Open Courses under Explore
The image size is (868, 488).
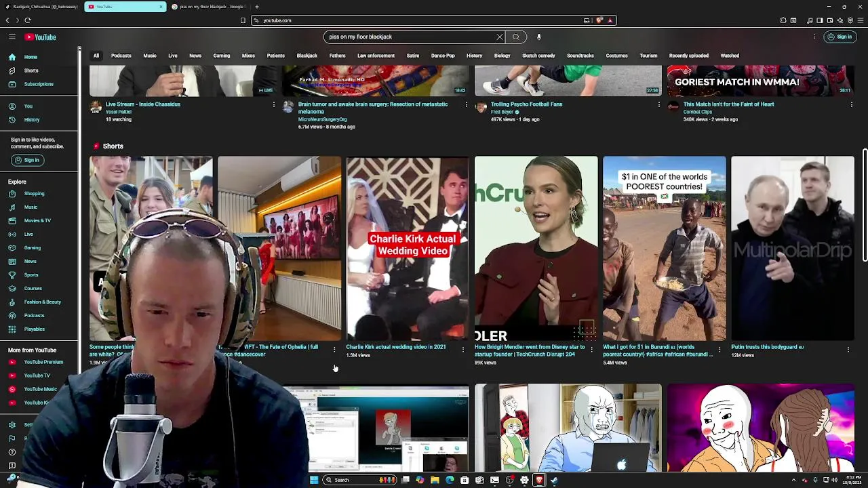click(x=39, y=288)
